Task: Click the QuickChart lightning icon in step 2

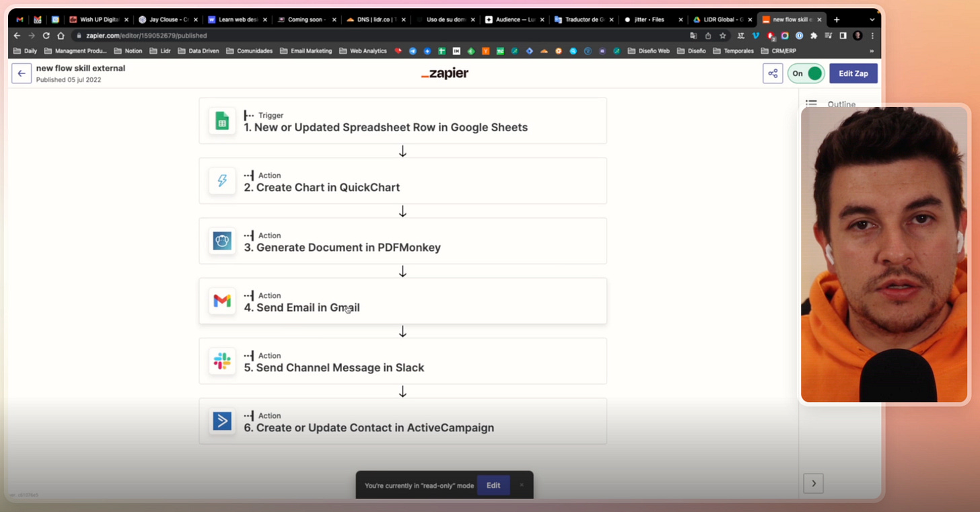Action: click(x=222, y=181)
